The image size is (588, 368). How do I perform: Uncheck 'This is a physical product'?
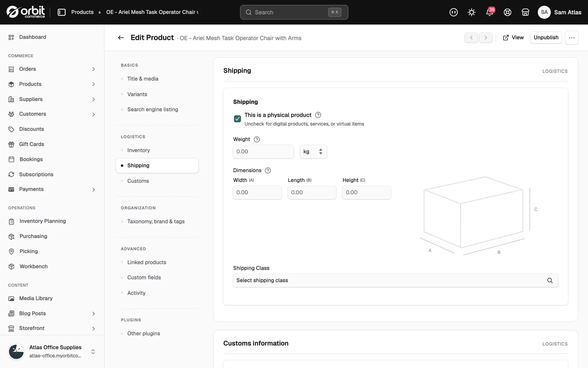(237, 119)
